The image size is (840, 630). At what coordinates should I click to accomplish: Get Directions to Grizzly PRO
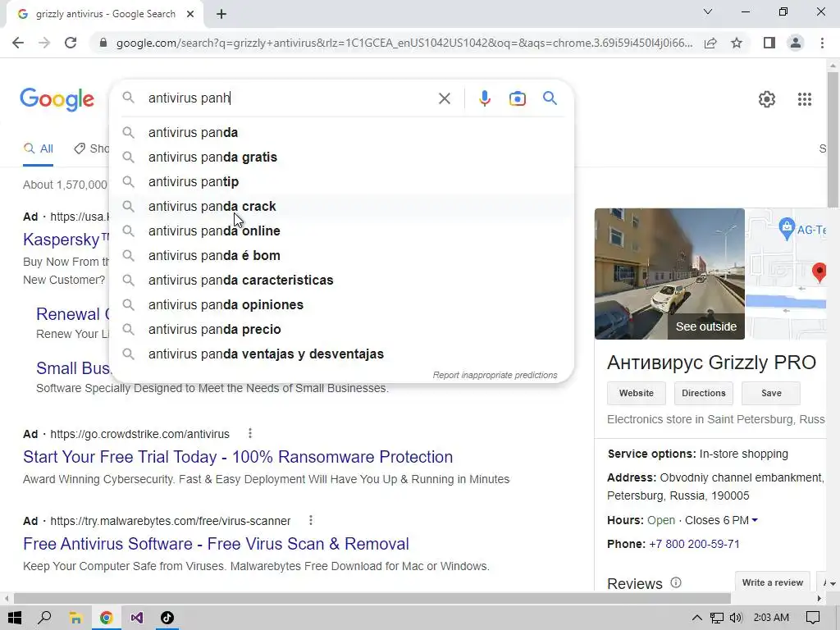click(x=703, y=393)
